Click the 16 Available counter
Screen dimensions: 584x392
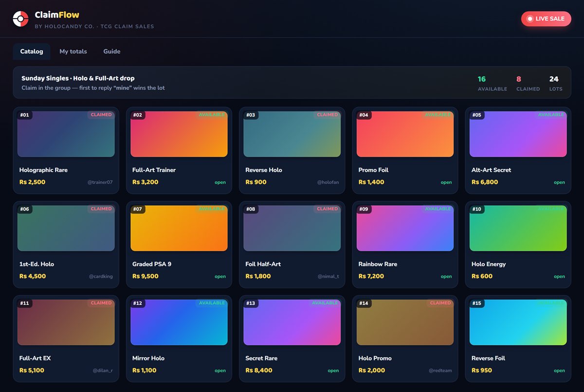click(493, 83)
